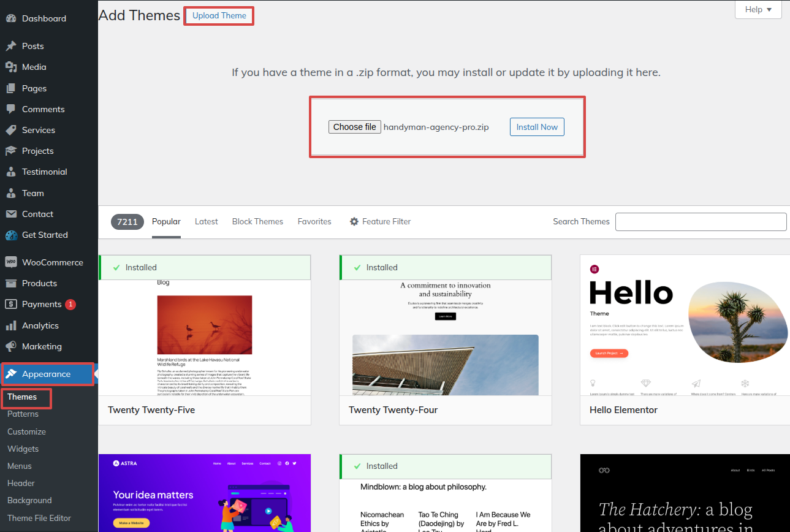
Task: Click the Install Now button
Action: 537,127
